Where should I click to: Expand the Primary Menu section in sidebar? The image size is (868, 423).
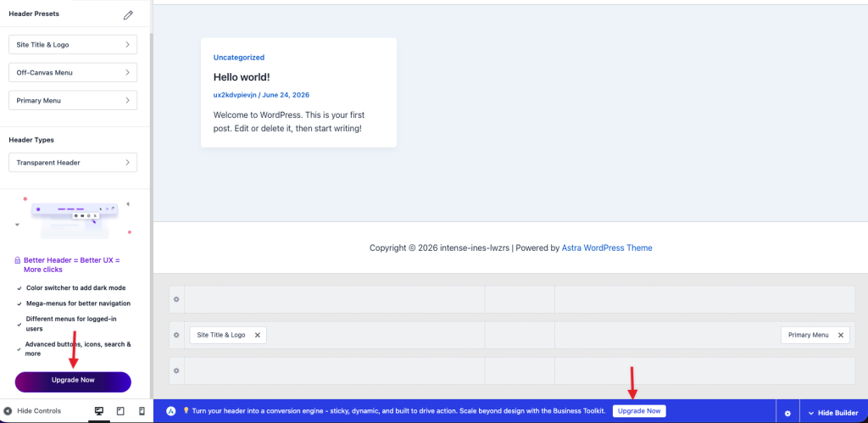[x=73, y=100]
